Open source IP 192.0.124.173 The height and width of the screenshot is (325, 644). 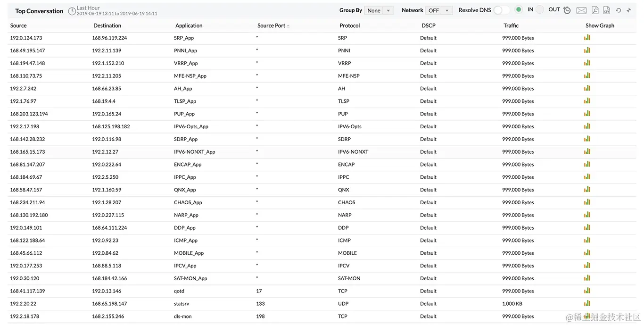point(26,37)
